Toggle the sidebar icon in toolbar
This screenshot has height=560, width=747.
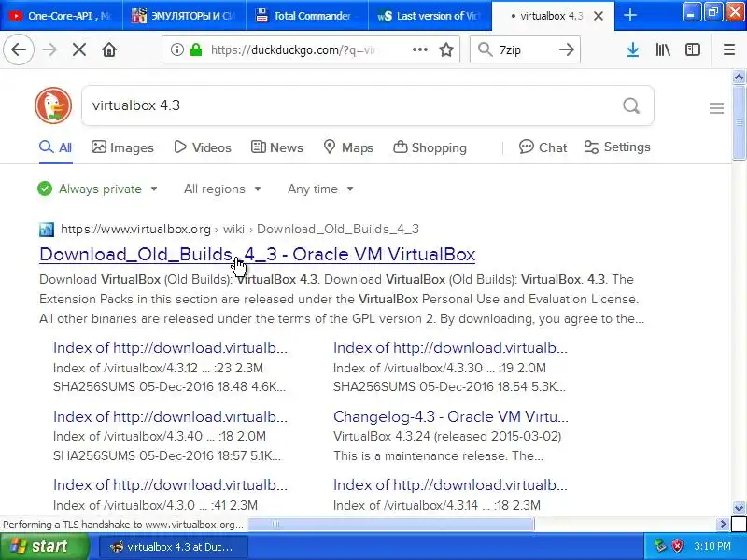(x=693, y=49)
